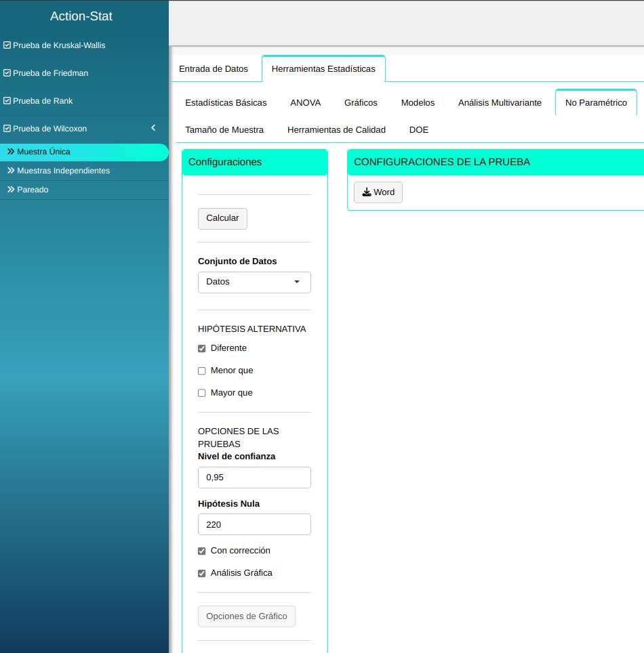Open the Herramientas de Calidad tab
The image size is (644, 653).
pos(336,130)
